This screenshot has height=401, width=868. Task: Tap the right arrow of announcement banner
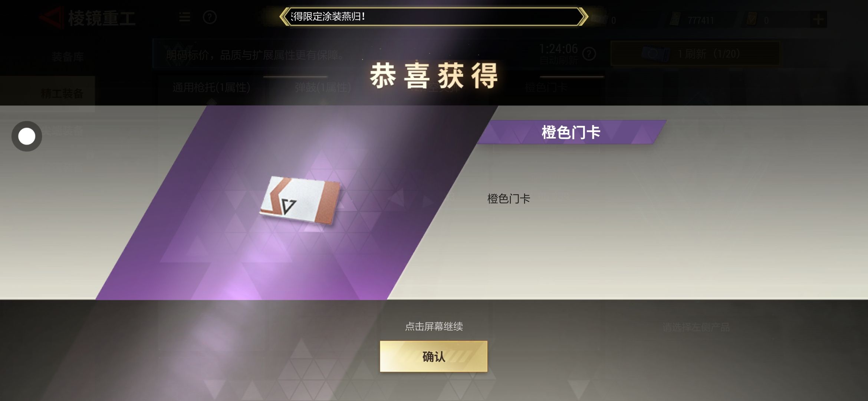point(582,17)
